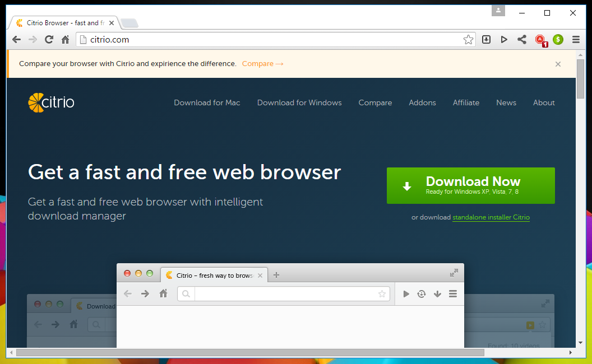Open the Affiliate navigation link
The height and width of the screenshot is (364, 592).
[466, 102]
